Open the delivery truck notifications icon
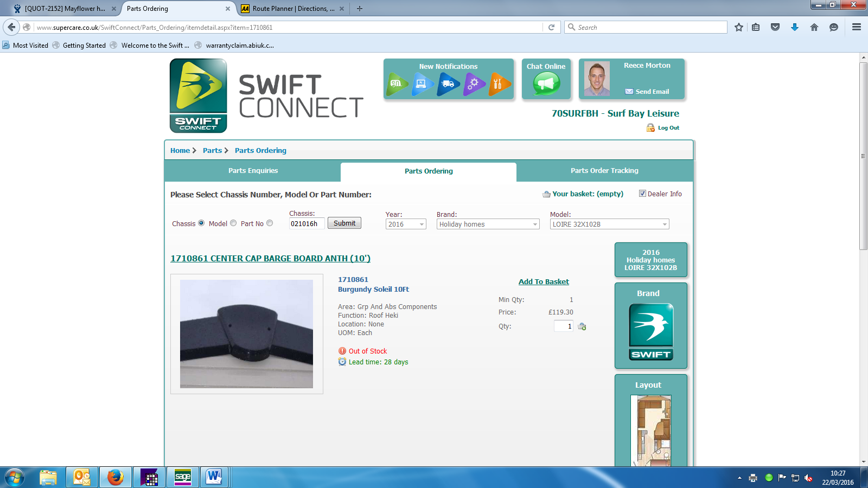 pyautogui.click(x=449, y=84)
